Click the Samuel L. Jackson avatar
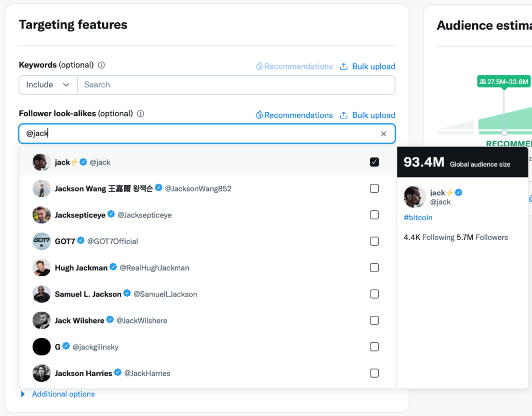Screen dimensions: 532x416 42,294
